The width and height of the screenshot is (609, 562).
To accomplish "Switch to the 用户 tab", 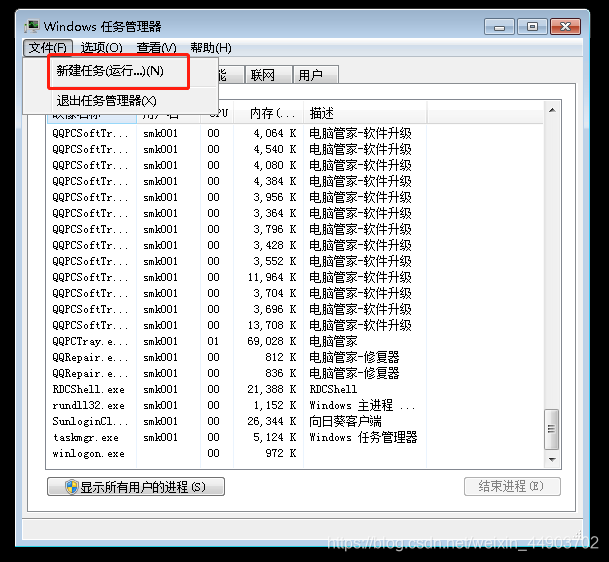I will tap(315, 75).
